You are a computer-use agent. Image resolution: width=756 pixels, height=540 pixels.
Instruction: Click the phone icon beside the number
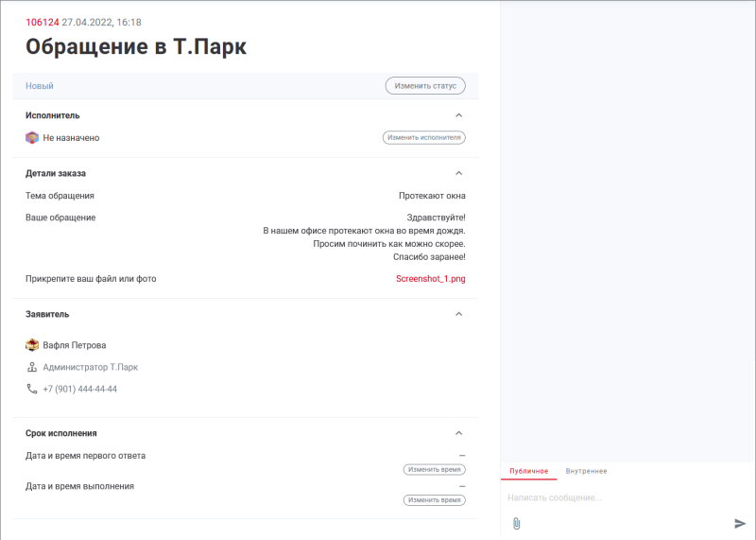tap(31, 389)
